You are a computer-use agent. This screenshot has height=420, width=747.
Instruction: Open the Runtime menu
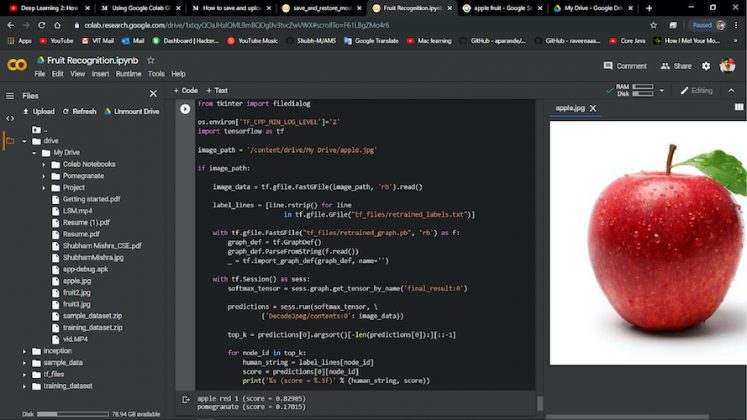tap(128, 74)
